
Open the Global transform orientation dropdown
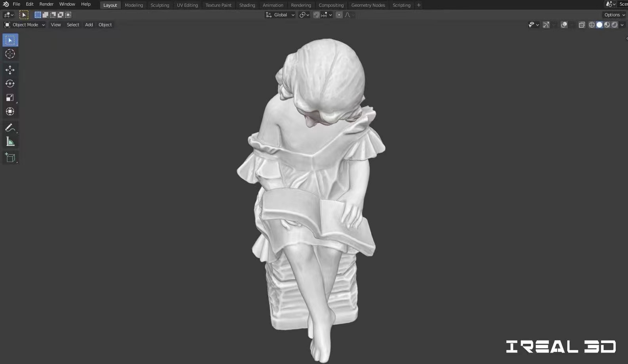[x=280, y=15]
